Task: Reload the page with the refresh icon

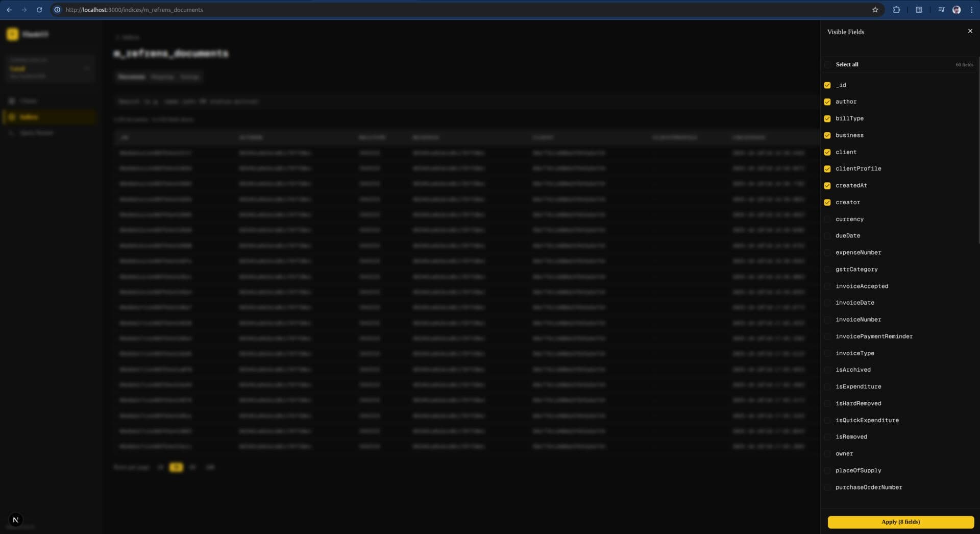Action: pos(39,9)
